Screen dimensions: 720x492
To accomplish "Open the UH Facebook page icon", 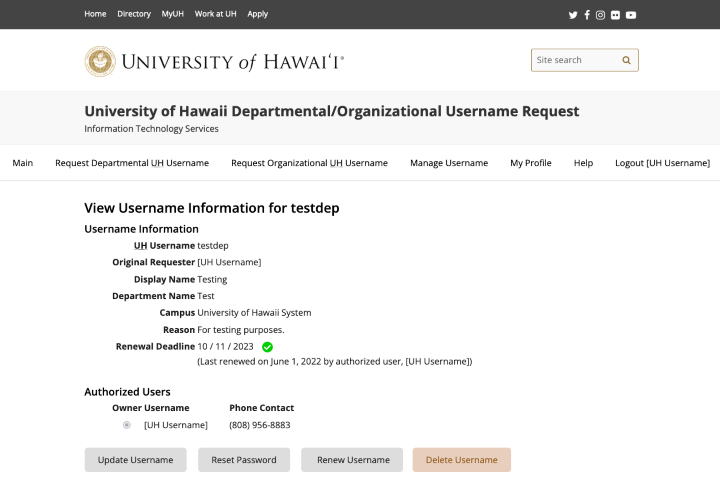I will coord(587,15).
